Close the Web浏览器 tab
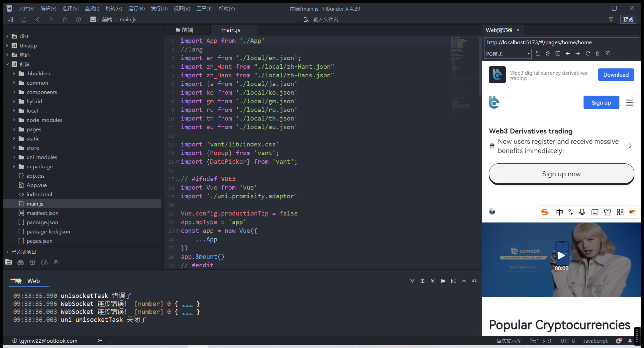Viewport: 644px width, 348px height. (518, 30)
